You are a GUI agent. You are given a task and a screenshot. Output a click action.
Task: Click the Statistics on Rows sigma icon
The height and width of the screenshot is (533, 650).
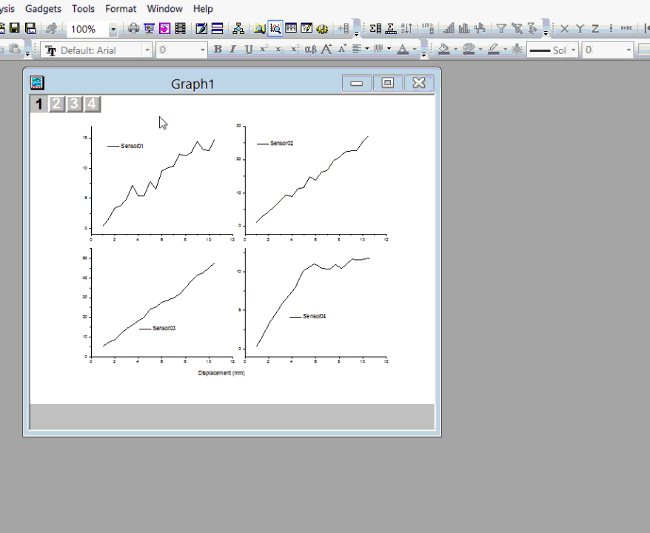tap(391, 28)
